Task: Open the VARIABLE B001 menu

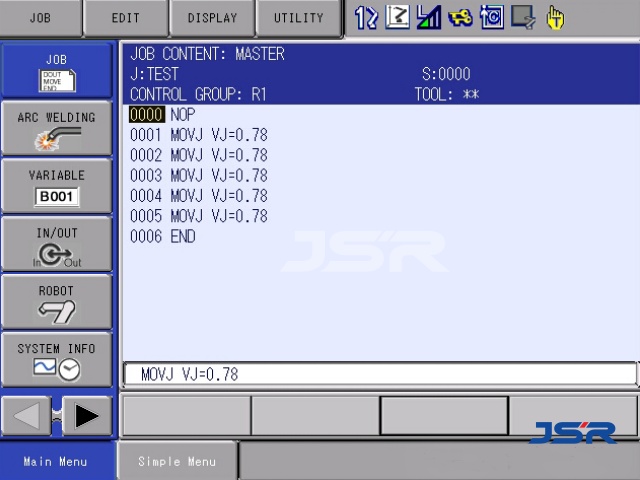Action: (x=57, y=187)
